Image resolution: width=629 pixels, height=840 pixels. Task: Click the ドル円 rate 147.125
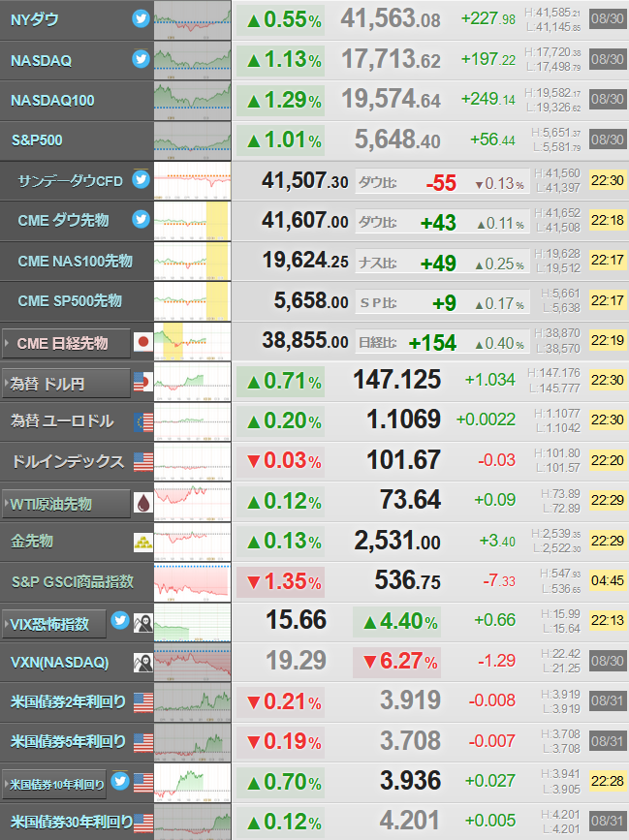pos(397,379)
